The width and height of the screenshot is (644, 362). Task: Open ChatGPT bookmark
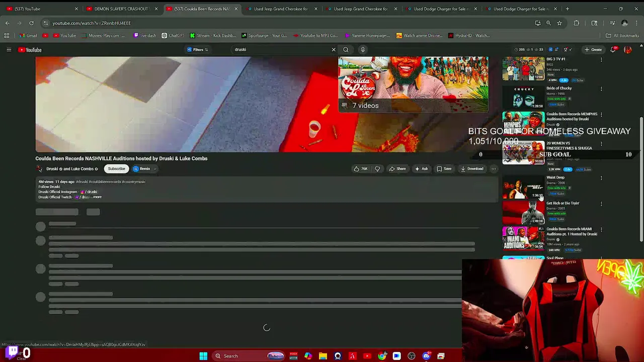pos(173,35)
